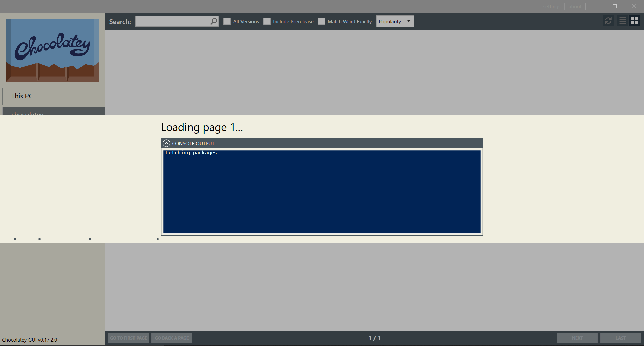Image resolution: width=644 pixels, height=346 pixels.
Task: Collapse the Console Output panel
Action: tap(166, 143)
